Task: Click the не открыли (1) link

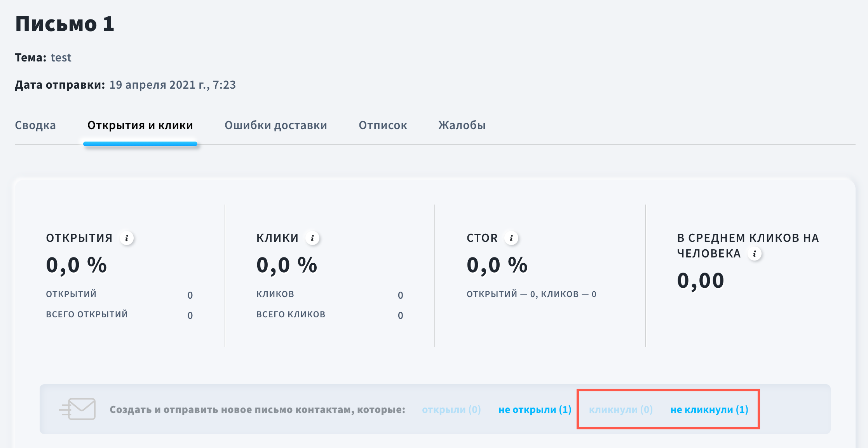Action: pyautogui.click(x=535, y=409)
